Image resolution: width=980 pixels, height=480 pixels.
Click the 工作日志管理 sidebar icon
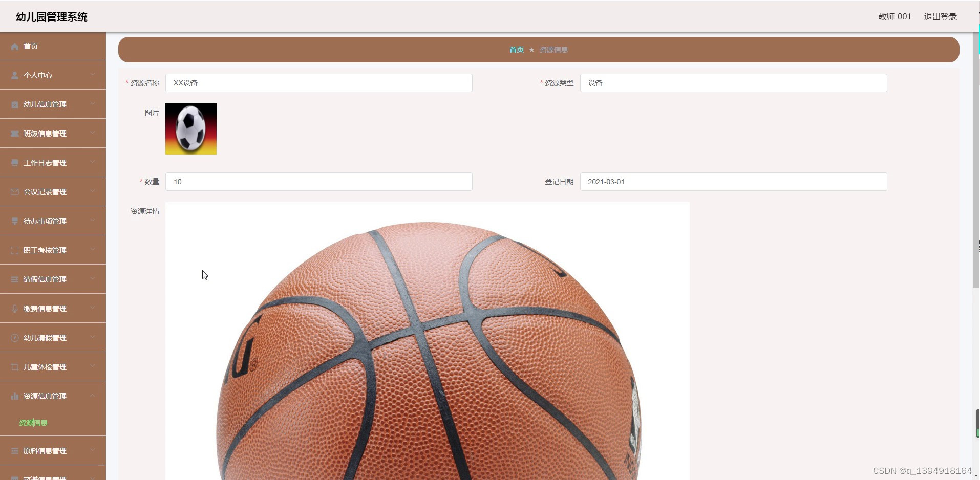pyautogui.click(x=15, y=163)
